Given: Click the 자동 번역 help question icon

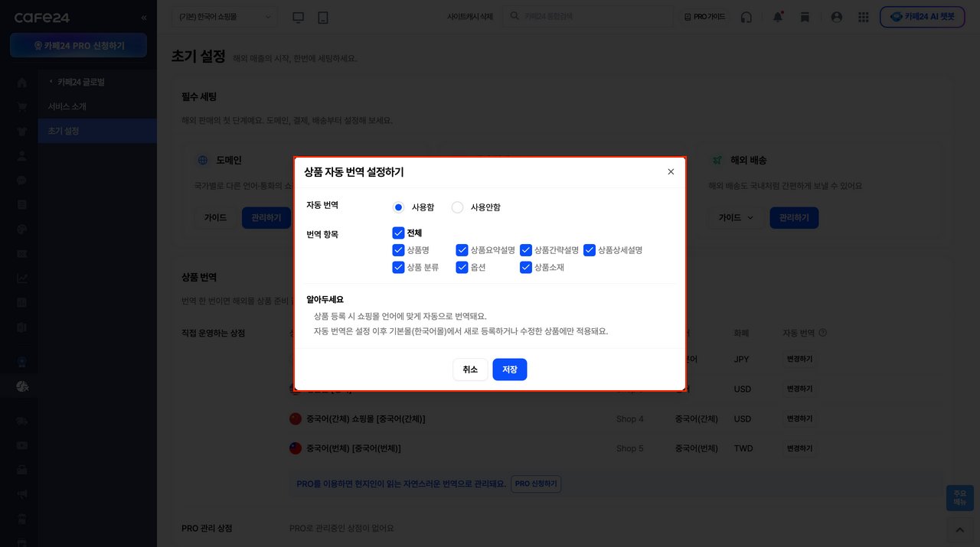Looking at the screenshot, I should [x=822, y=333].
